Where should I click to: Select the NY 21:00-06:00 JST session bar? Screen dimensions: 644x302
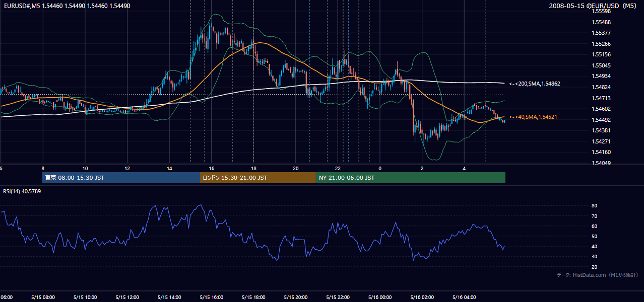tap(411, 178)
